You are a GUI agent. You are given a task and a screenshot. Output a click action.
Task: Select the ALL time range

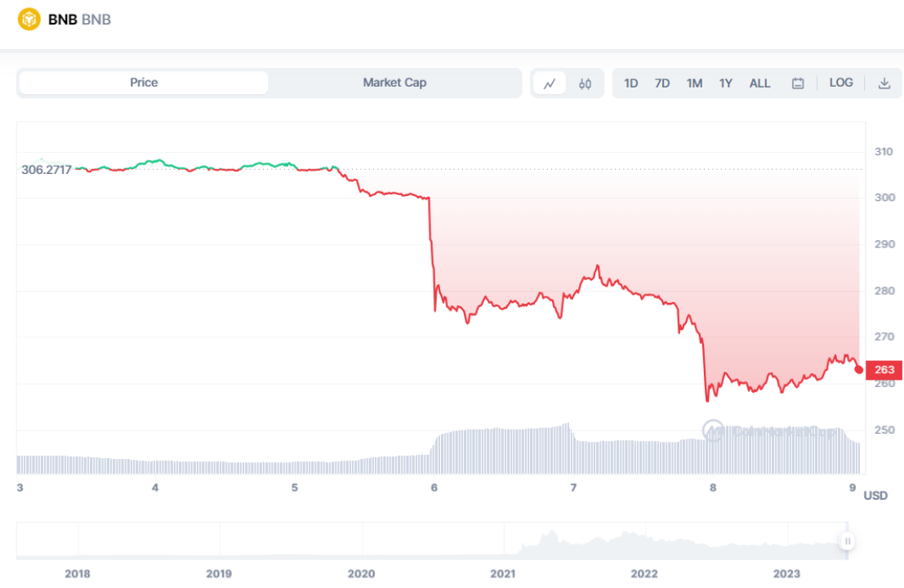[x=759, y=82]
